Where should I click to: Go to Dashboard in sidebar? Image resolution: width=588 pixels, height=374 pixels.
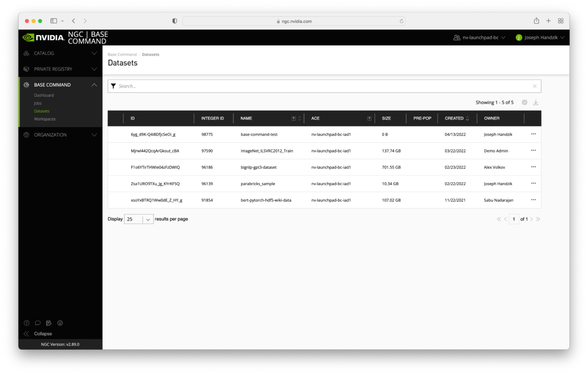pyautogui.click(x=44, y=95)
